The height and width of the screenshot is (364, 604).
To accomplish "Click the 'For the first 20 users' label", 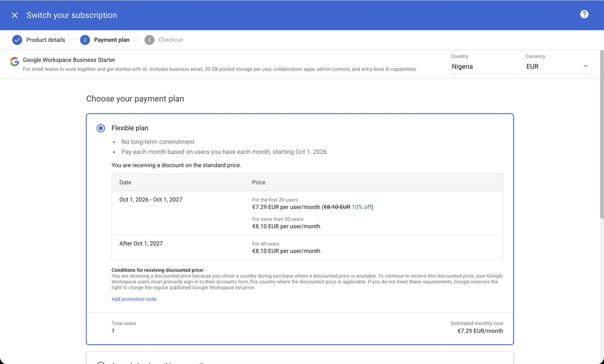I will coord(275,200).
